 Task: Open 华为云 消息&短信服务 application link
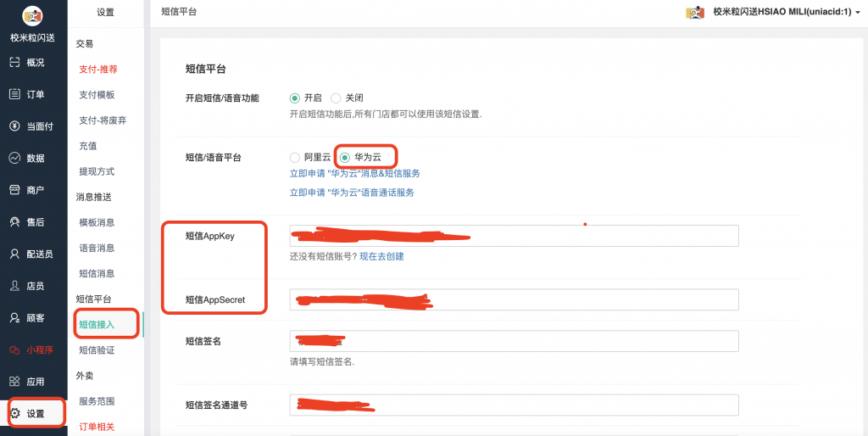click(355, 173)
